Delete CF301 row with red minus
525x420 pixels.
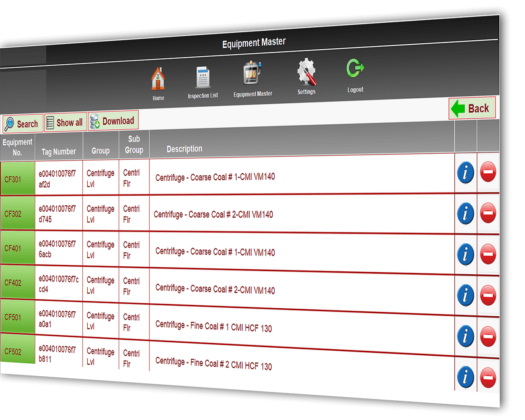click(488, 172)
